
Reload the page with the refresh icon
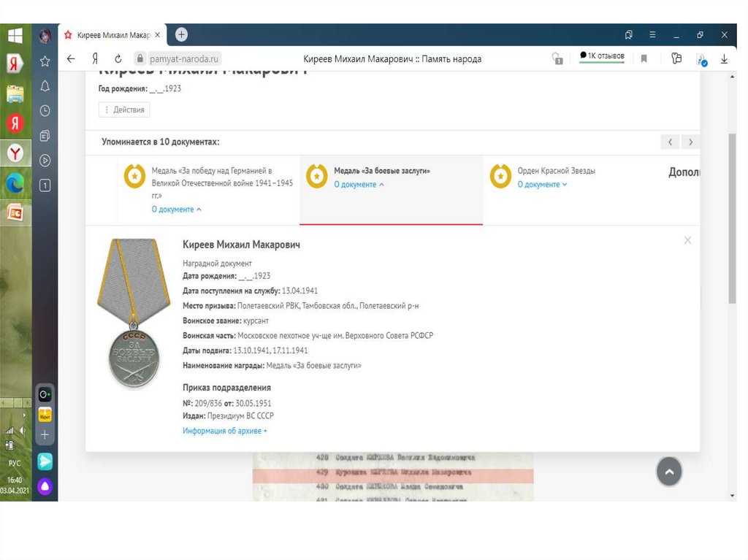118,59
